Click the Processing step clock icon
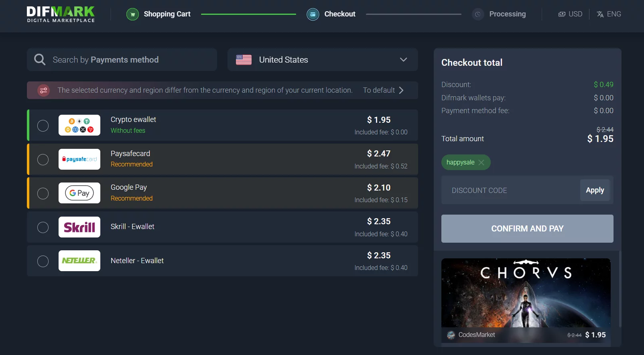This screenshot has width=644, height=355. pos(477,14)
